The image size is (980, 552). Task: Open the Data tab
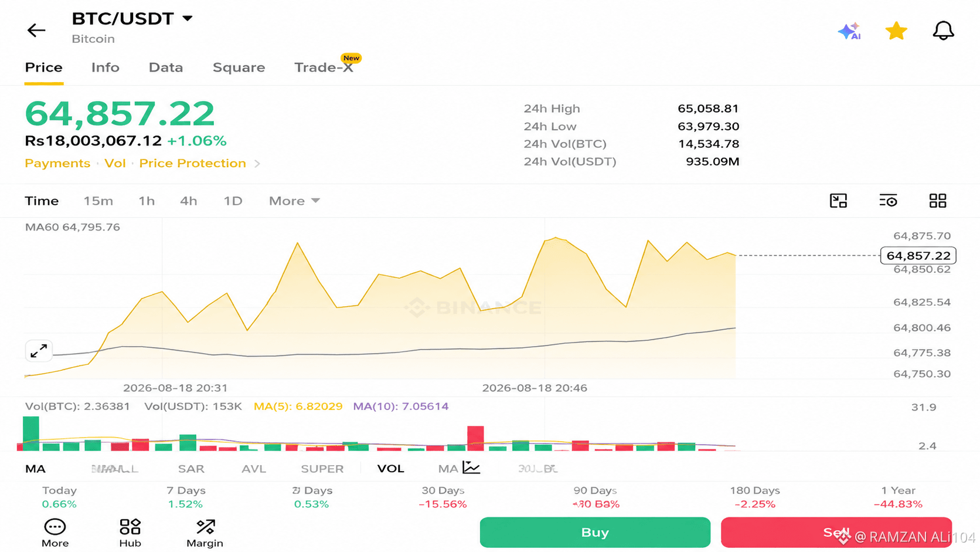point(166,67)
